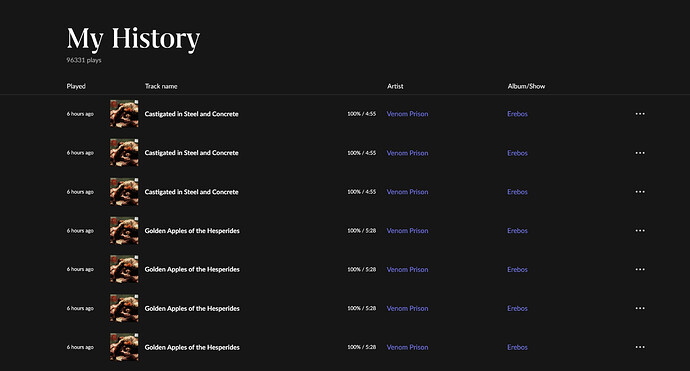
Task: Click the Artist column header
Action: point(395,86)
